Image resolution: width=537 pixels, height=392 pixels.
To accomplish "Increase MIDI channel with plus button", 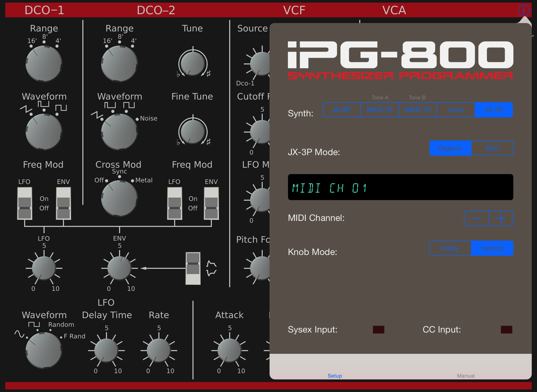I will tap(501, 218).
